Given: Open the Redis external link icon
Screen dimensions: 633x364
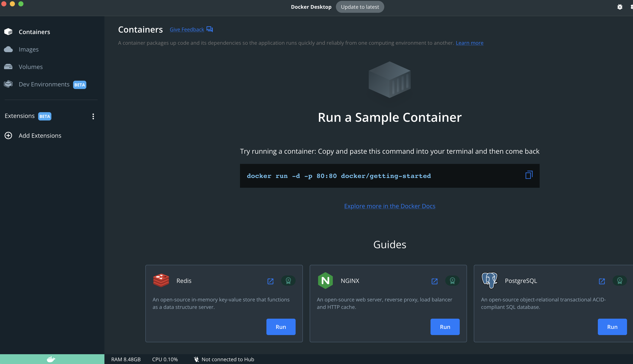Looking at the screenshot, I should [270, 281].
